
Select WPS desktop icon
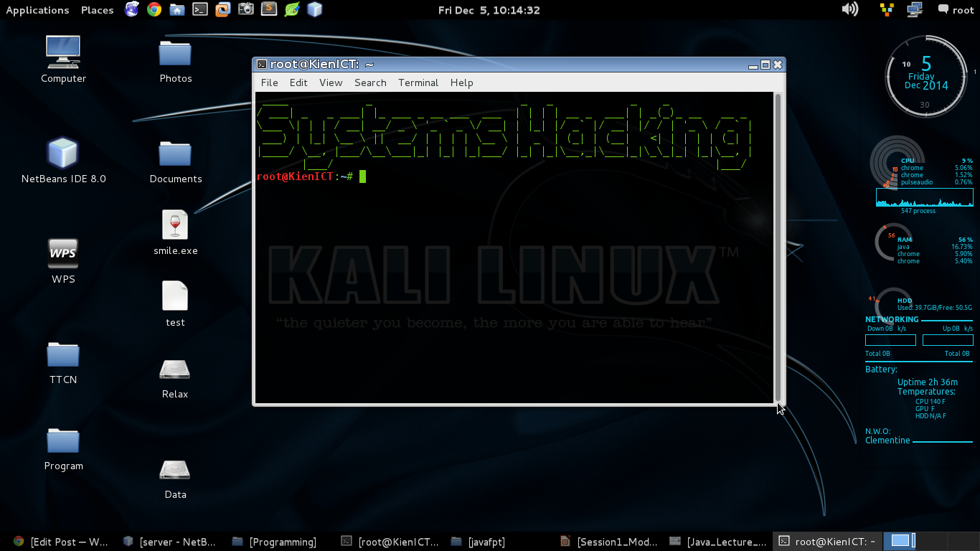click(x=63, y=260)
